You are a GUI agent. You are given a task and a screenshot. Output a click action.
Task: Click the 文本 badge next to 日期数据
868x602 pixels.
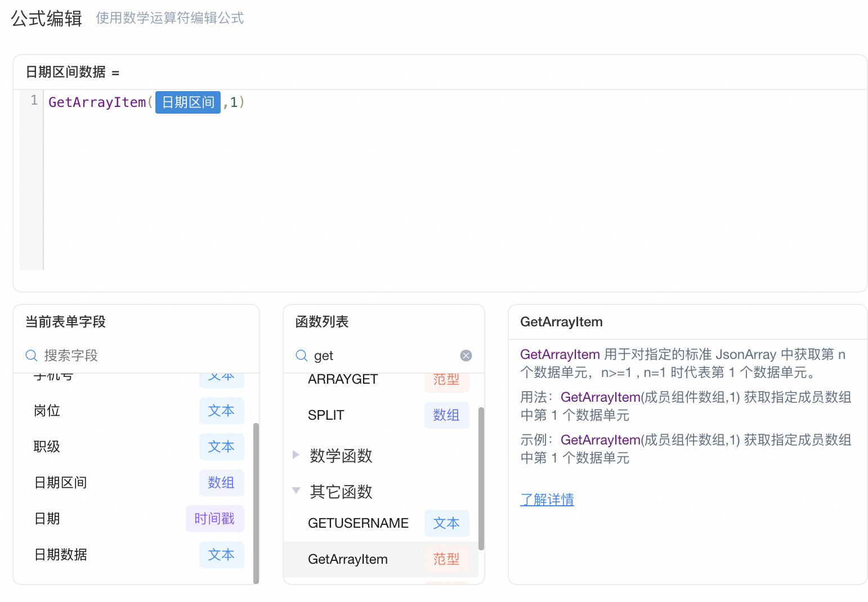(221, 555)
